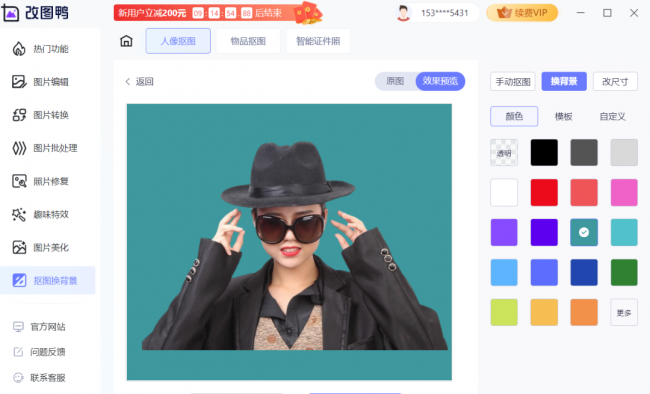Open the 图片转换 menu label
650x394 pixels.
pyautogui.click(x=51, y=115)
